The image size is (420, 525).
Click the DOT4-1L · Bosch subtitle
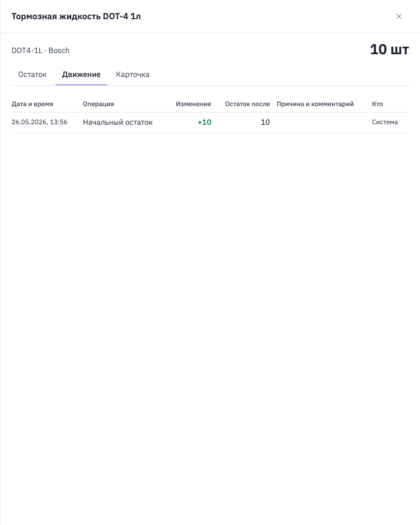point(40,51)
